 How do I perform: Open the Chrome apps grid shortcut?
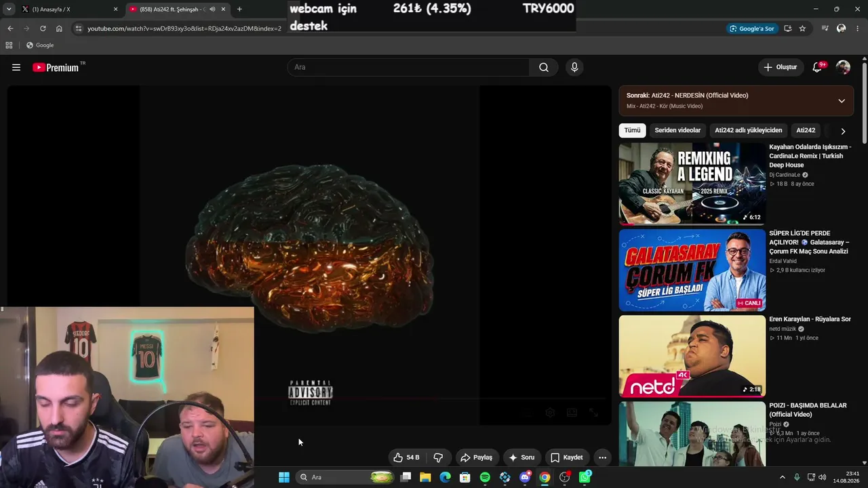click(x=9, y=45)
